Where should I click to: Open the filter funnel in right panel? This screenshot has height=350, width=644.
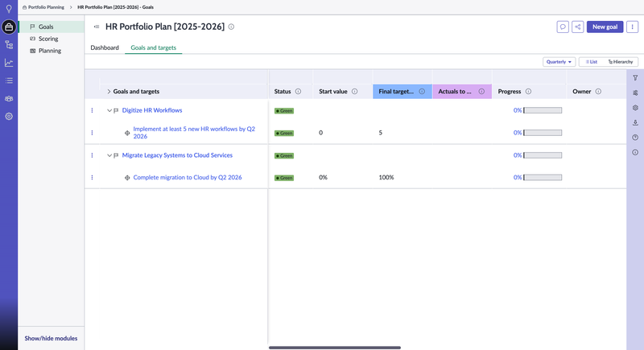coord(635,78)
